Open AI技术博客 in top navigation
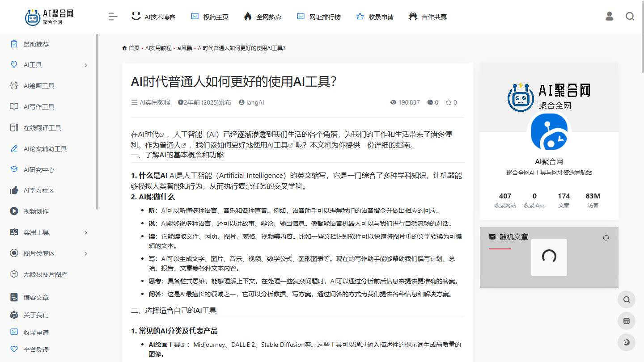The image size is (644, 362). tap(153, 17)
